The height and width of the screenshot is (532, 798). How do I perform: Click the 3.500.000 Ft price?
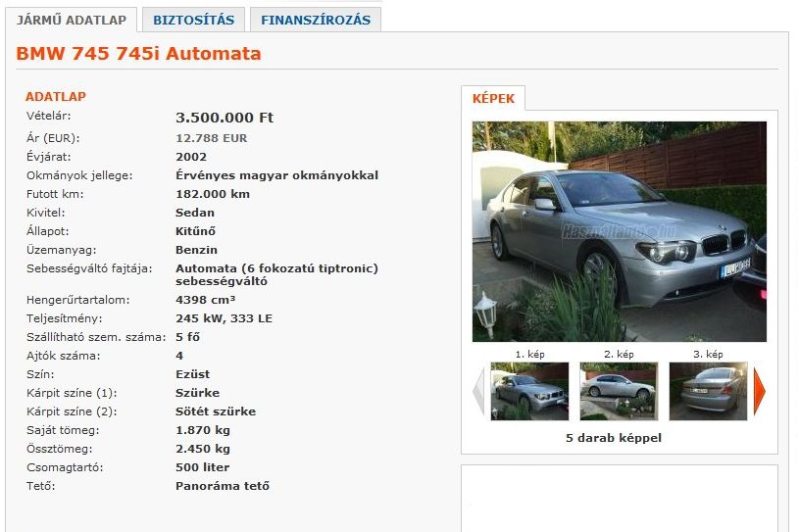click(224, 118)
